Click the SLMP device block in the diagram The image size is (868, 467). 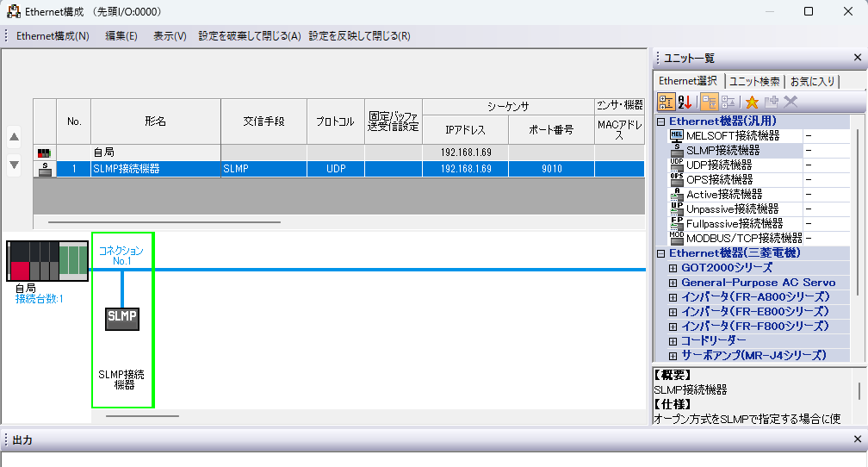click(122, 317)
